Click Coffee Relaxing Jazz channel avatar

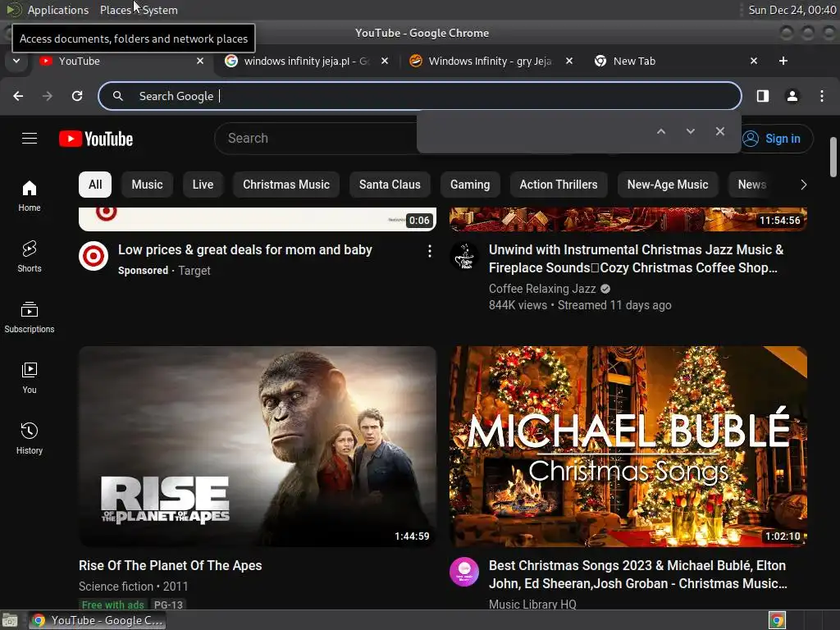pos(464,256)
